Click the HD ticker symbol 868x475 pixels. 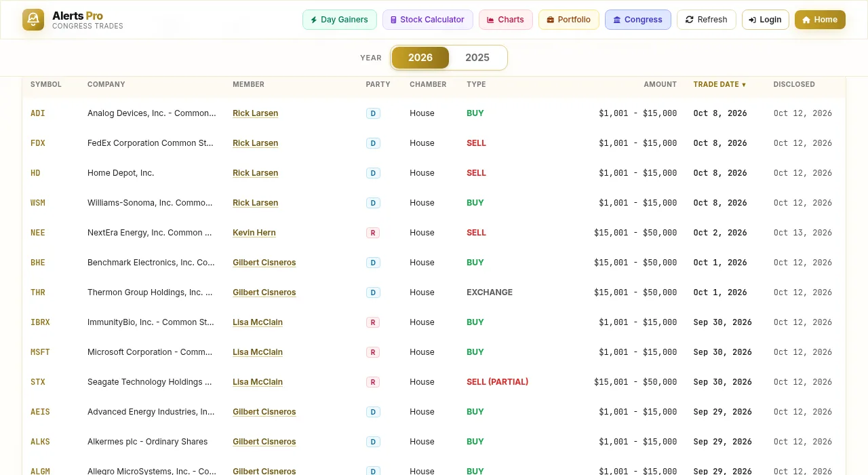point(35,173)
